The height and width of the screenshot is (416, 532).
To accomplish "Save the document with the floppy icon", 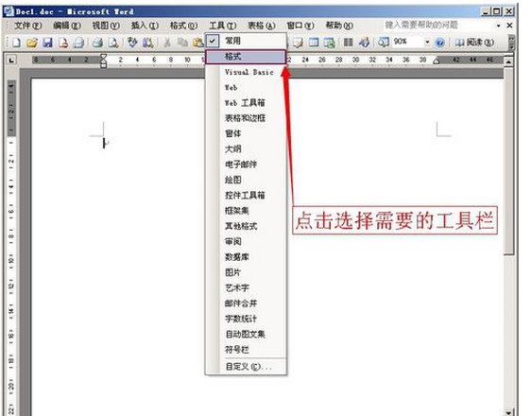I will click(47, 43).
